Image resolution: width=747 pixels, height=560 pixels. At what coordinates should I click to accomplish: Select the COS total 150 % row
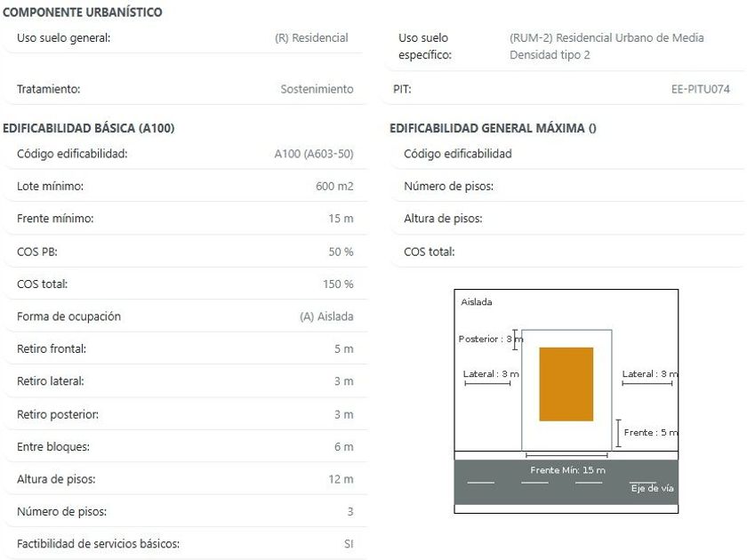(185, 284)
